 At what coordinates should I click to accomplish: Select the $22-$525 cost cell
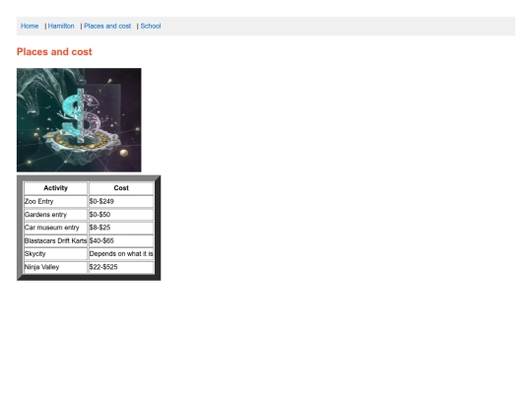[x=121, y=267]
